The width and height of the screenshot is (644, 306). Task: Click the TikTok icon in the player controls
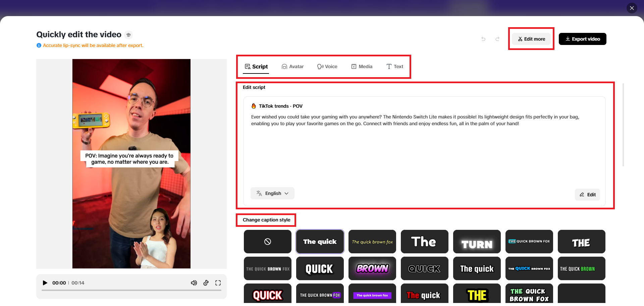tap(206, 283)
